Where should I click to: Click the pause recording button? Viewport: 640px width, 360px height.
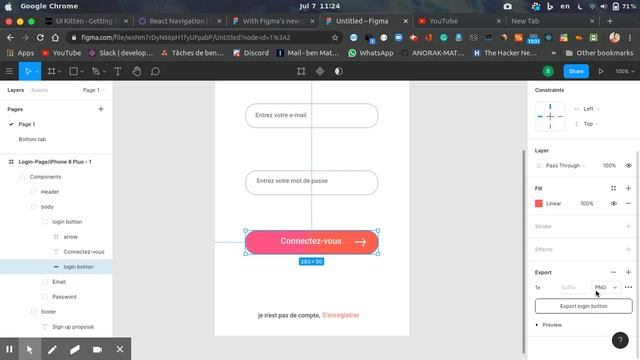[9, 349]
